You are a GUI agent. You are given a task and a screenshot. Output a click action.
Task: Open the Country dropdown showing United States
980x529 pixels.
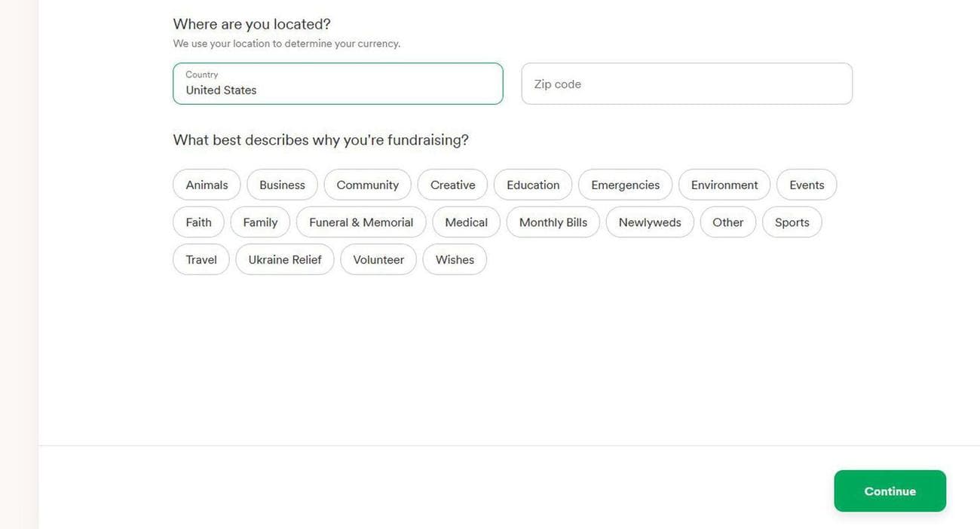point(338,84)
